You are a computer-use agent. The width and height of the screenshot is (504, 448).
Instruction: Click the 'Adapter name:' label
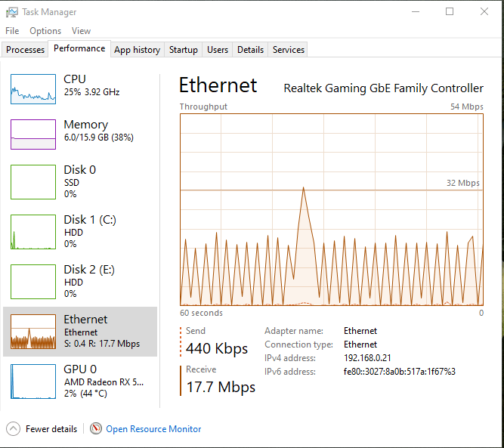pos(294,331)
